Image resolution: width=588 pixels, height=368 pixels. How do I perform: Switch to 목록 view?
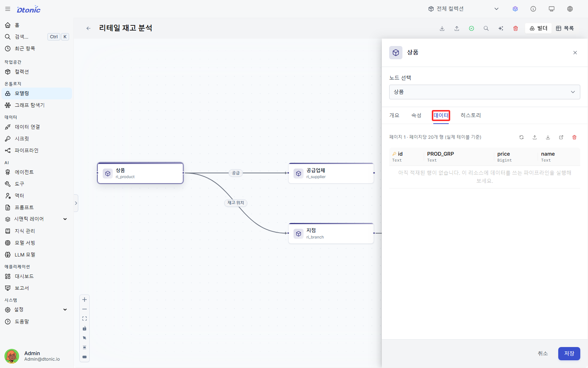point(565,28)
